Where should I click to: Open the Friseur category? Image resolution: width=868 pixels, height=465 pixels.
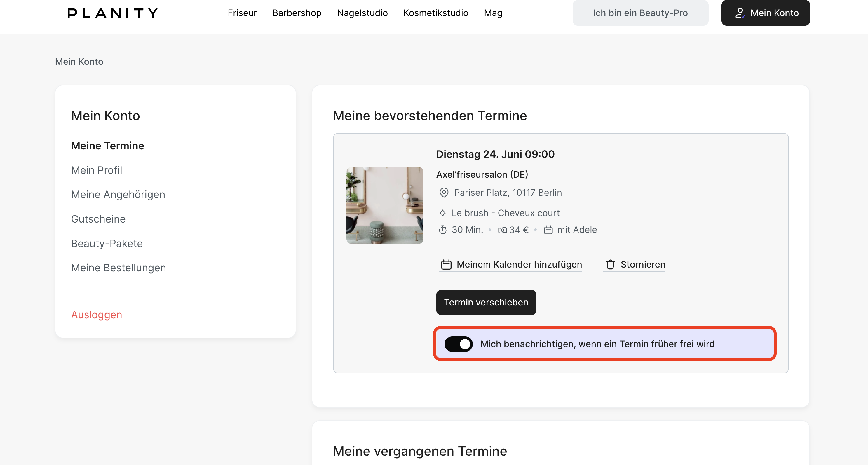point(242,13)
